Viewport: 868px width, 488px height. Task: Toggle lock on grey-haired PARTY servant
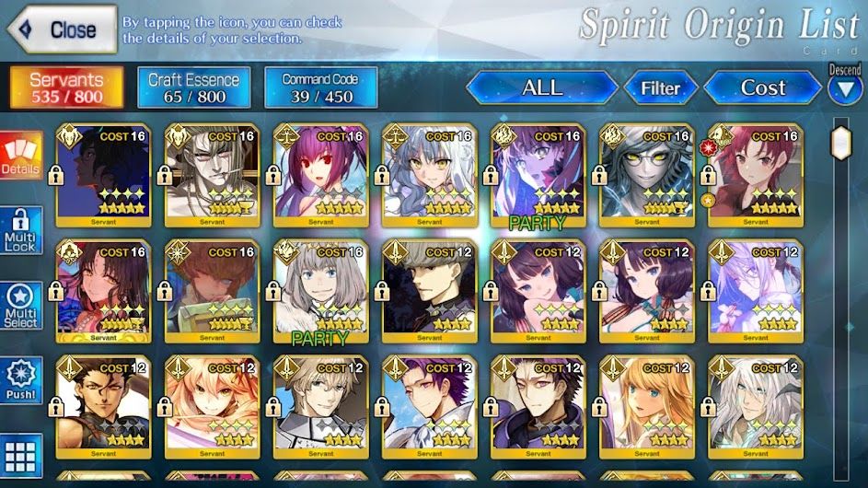click(272, 291)
